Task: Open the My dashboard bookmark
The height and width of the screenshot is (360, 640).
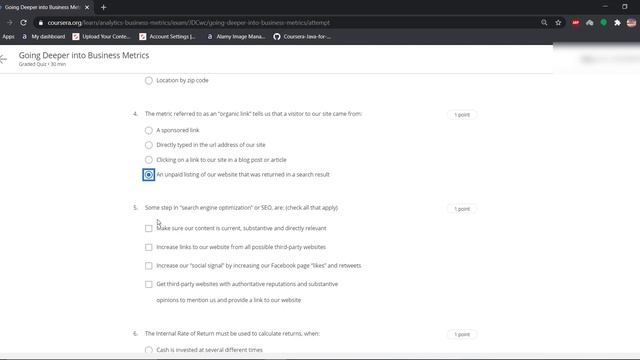Action: pyautogui.click(x=44, y=37)
